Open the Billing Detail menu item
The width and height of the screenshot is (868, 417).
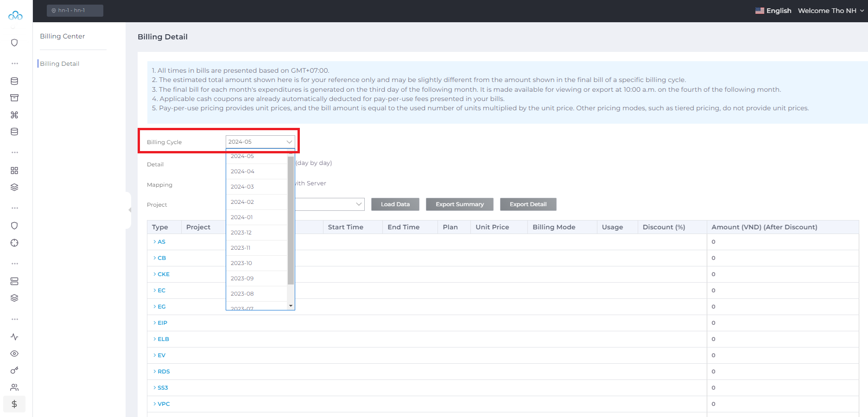tap(60, 63)
